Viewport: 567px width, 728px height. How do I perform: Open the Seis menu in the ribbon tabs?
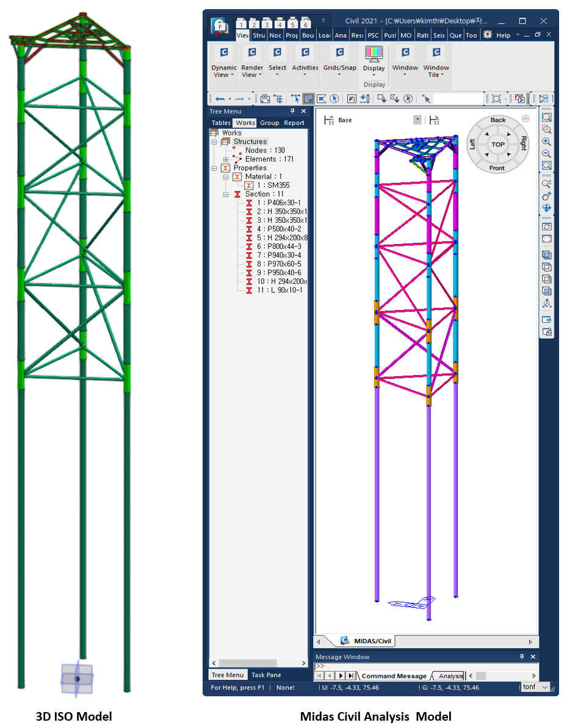point(439,35)
